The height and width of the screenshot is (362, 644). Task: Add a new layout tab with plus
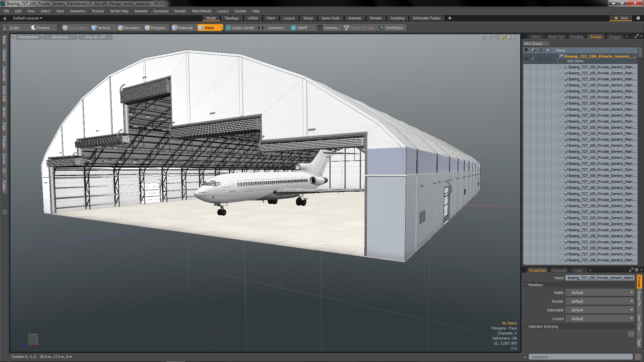pos(449,18)
